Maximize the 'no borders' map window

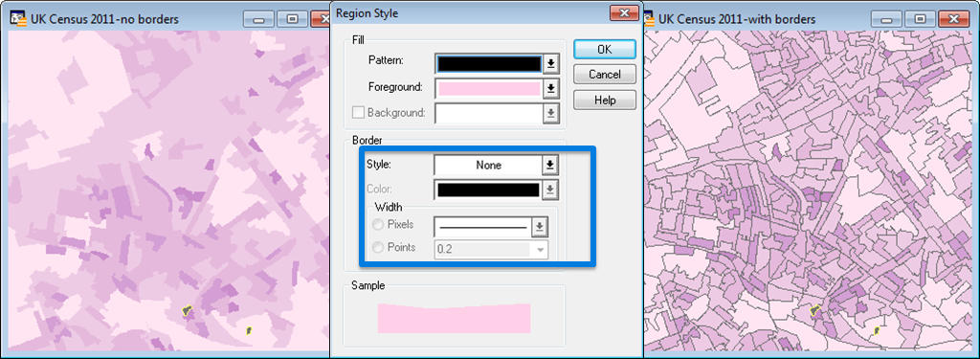click(292, 19)
